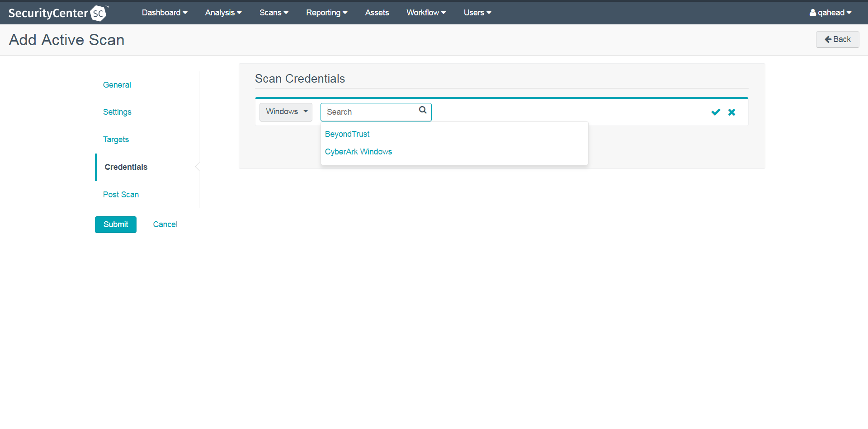Remove credential row with X icon

731,112
